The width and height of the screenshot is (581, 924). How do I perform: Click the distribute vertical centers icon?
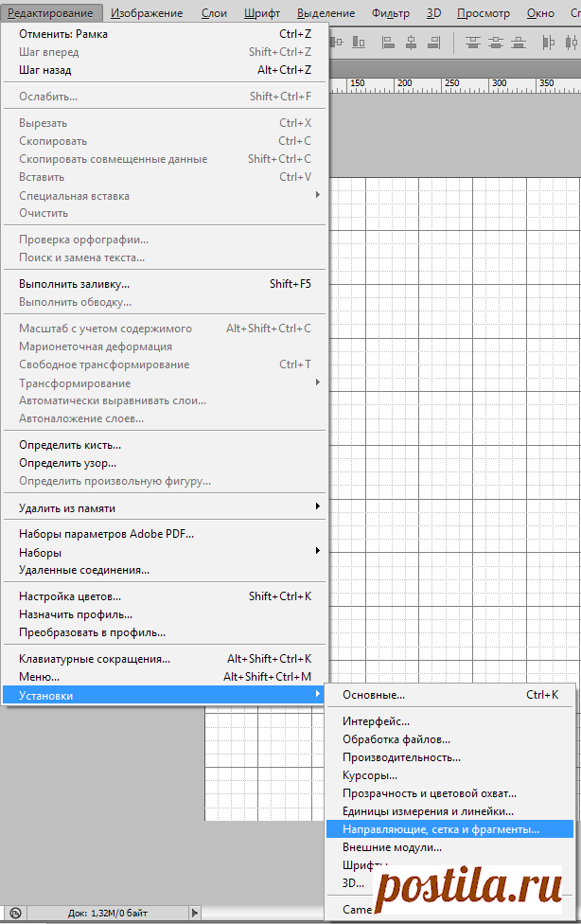(496, 43)
